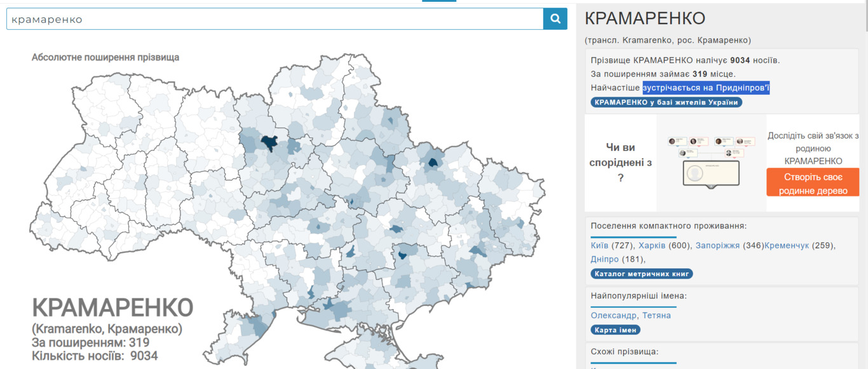
Task: Click the orange 'Створіть своє родинне дерево' button
Action: coord(813,184)
